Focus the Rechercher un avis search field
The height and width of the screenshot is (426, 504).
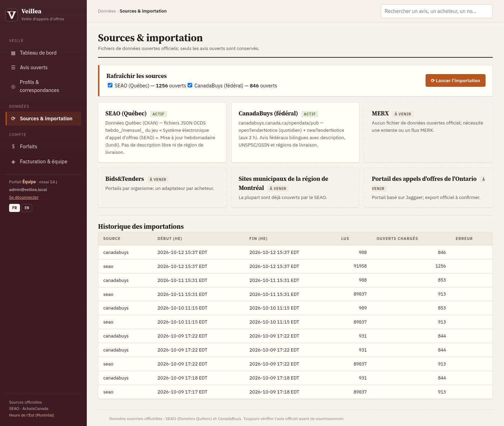(x=436, y=11)
